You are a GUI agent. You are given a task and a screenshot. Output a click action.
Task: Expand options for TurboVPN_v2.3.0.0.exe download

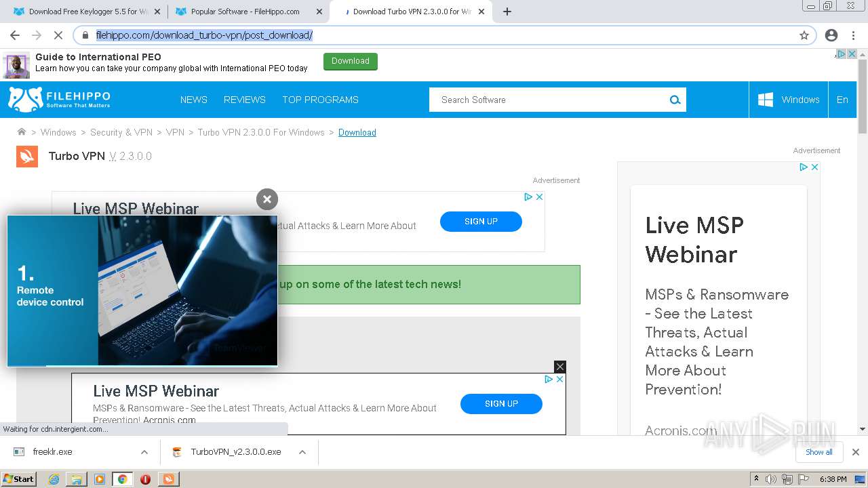point(302,452)
